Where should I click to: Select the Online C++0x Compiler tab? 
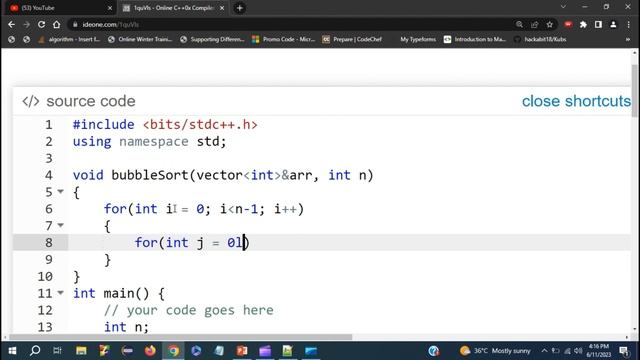(x=173, y=8)
